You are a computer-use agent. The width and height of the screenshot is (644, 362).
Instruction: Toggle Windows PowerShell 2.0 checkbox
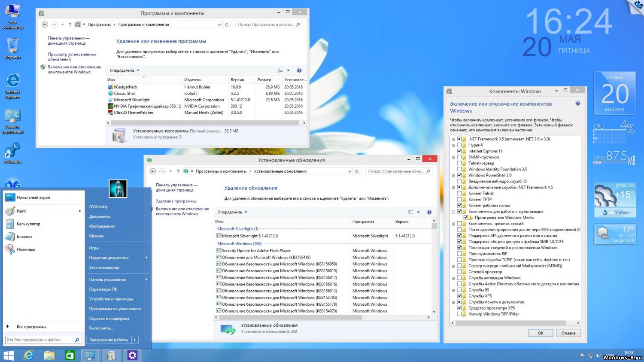click(x=459, y=175)
